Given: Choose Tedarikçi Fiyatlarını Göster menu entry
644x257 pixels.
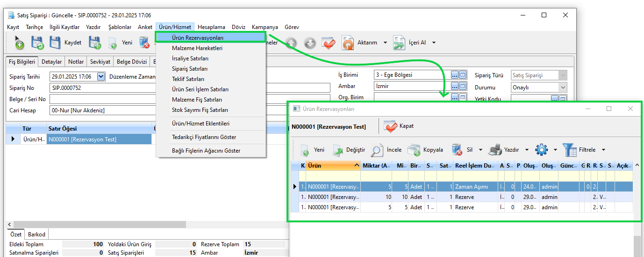Looking at the screenshot, I should point(204,137).
